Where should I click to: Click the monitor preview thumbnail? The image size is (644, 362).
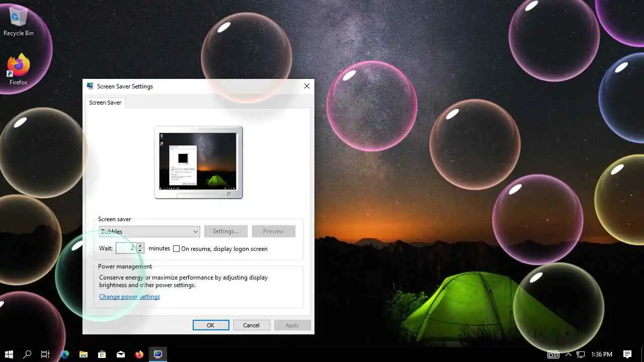198,162
